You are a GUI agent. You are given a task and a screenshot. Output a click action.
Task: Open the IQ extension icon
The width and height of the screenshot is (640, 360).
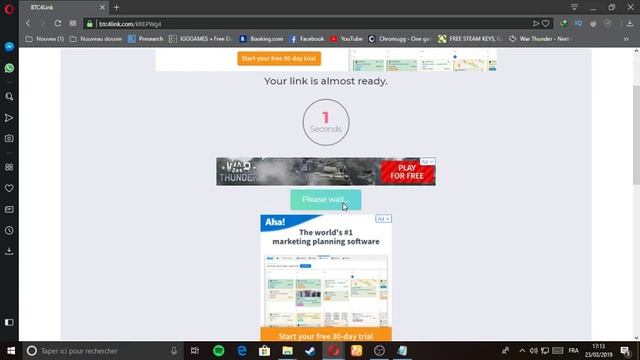(578, 24)
